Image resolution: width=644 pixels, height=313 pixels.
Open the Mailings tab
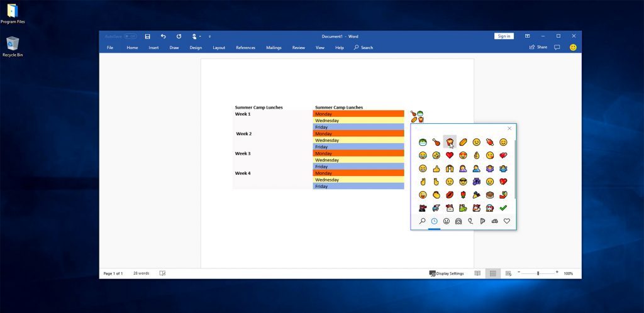(x=274, y=48)
